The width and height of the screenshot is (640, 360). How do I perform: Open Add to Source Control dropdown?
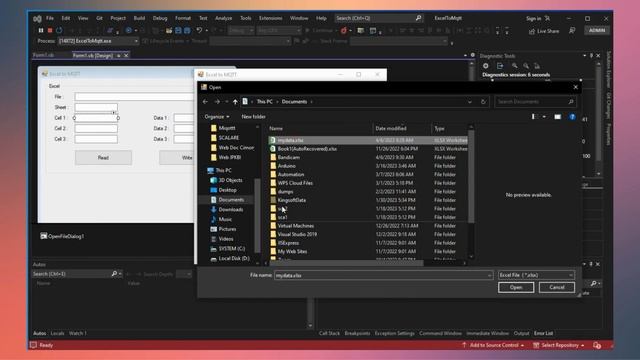493,345
